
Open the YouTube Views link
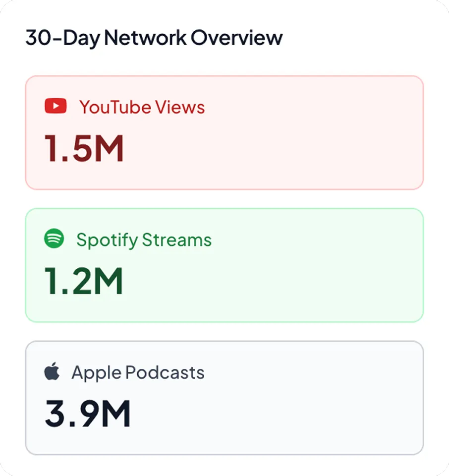142,107
